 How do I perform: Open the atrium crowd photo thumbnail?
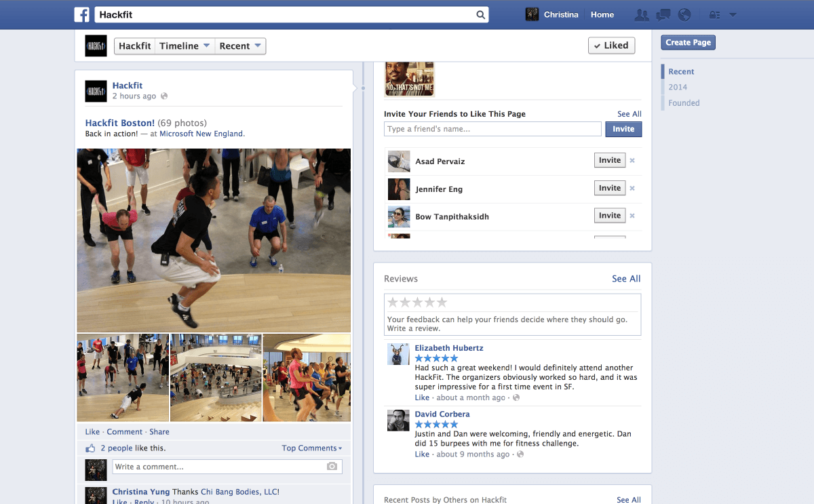point(216,378)
